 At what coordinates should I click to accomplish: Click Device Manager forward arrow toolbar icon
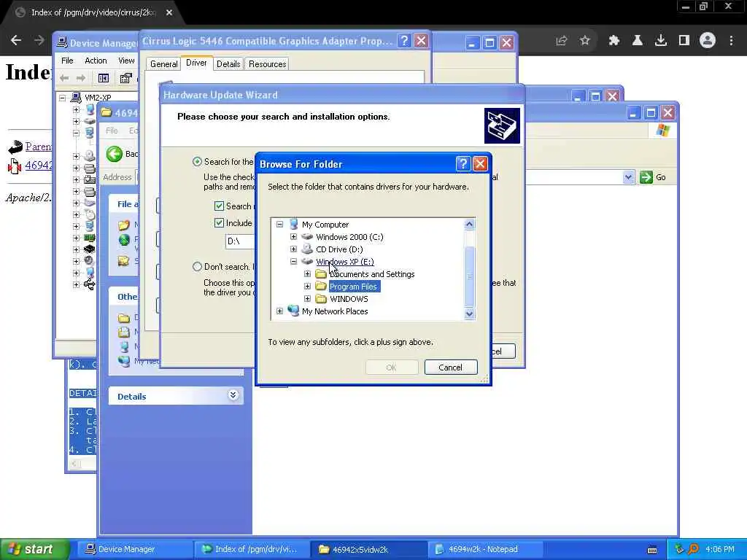click(x=81, y=78)
